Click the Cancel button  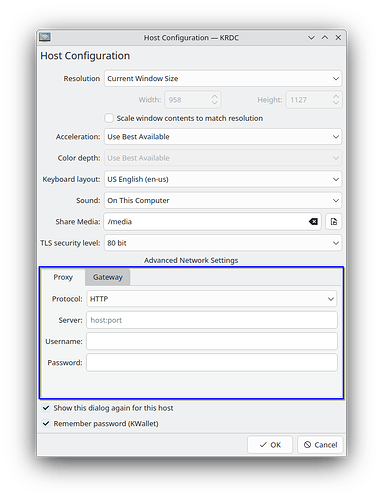click(x=320, y=445)
